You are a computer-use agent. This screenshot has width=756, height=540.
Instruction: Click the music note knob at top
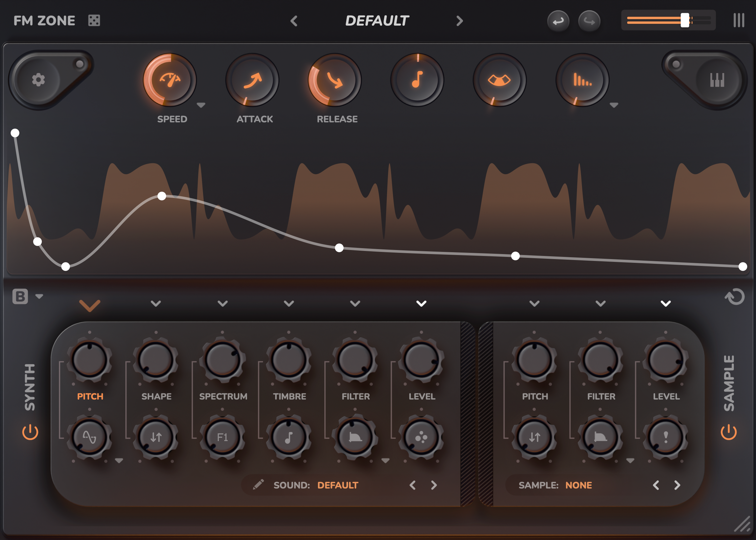pos(417,80)
